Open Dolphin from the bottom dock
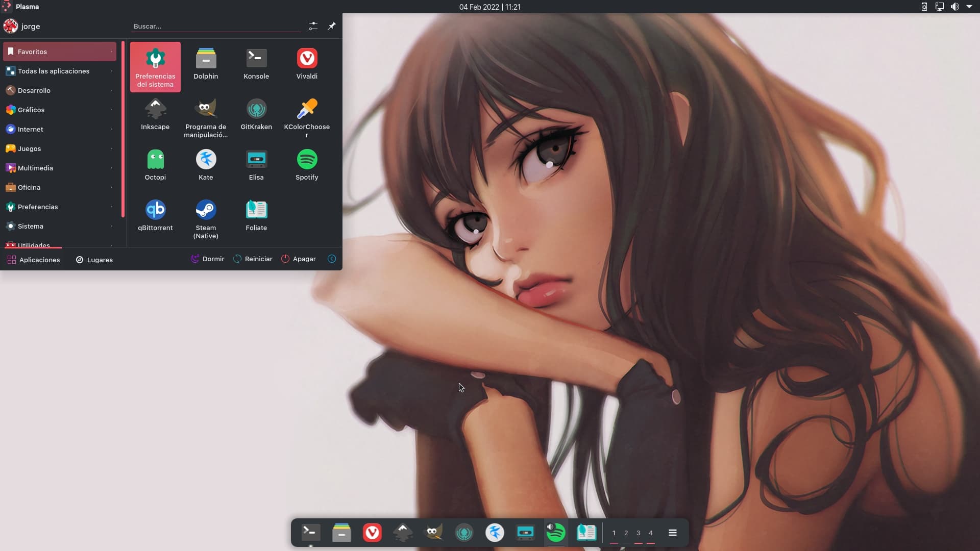 click(341, 533)
